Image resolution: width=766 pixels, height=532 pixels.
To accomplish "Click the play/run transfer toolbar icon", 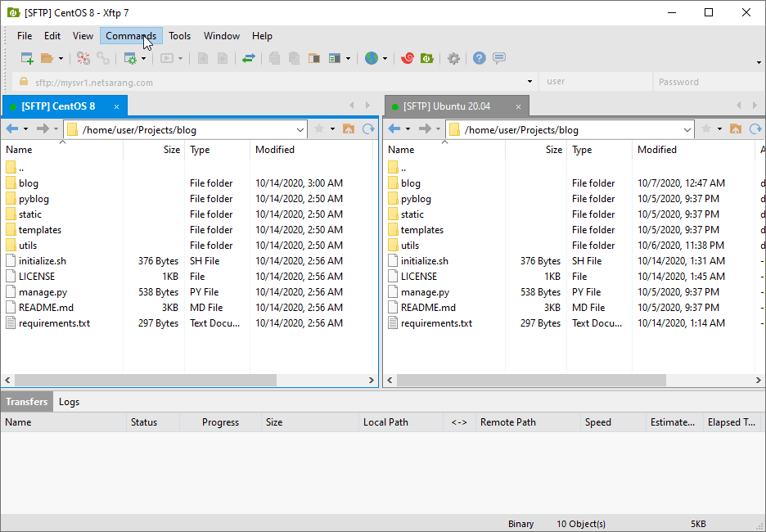I will click(167, 59).
